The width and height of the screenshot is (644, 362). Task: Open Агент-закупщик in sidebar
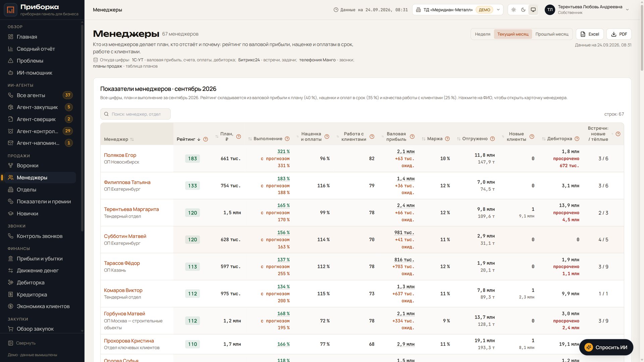tap(40, 107)
